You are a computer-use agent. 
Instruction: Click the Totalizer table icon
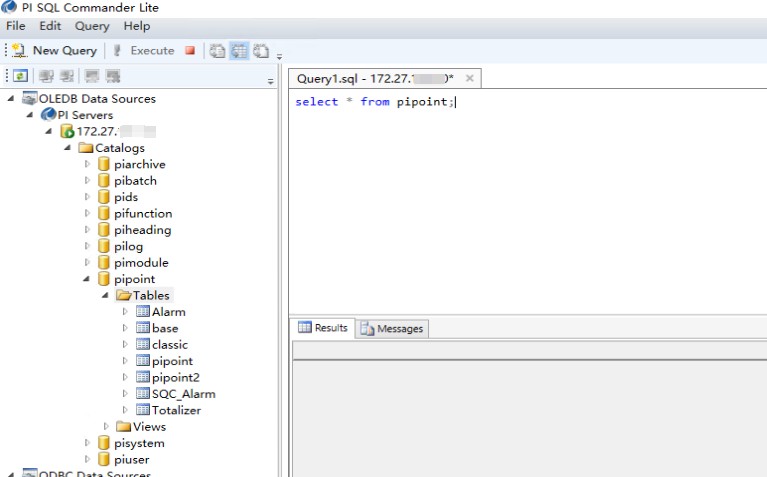pyautogui.click(x=143, y=409)
